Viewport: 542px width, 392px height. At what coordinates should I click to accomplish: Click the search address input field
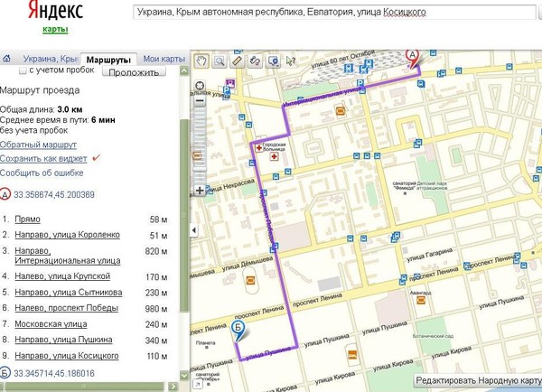tap(334, 13)
